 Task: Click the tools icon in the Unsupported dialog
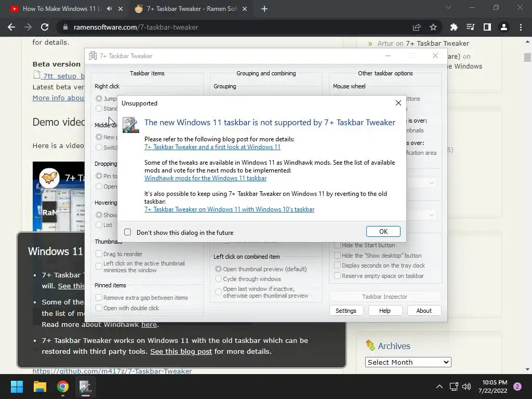tap(130, 125)
